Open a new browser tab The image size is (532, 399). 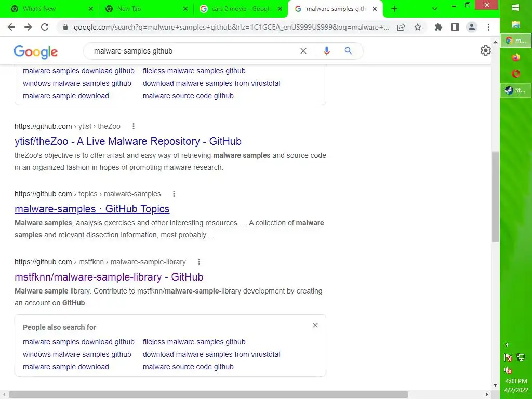(x=394, y=9)
